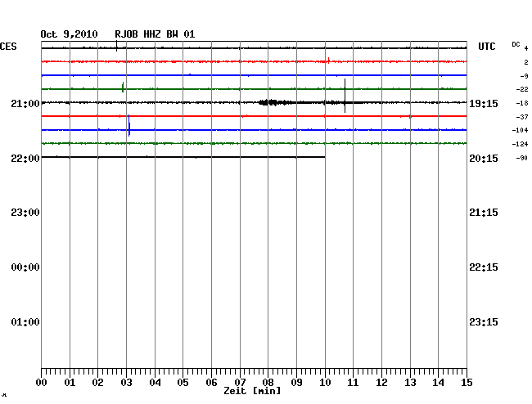Click the '10' minute tick label
The image size is (532, 404).
tap(325, 383)
